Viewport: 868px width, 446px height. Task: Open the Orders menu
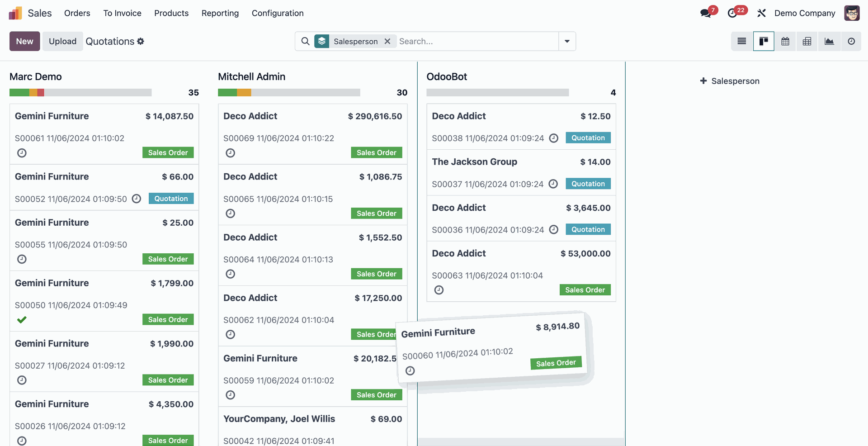pyautogui.click(x=77, y=13)
